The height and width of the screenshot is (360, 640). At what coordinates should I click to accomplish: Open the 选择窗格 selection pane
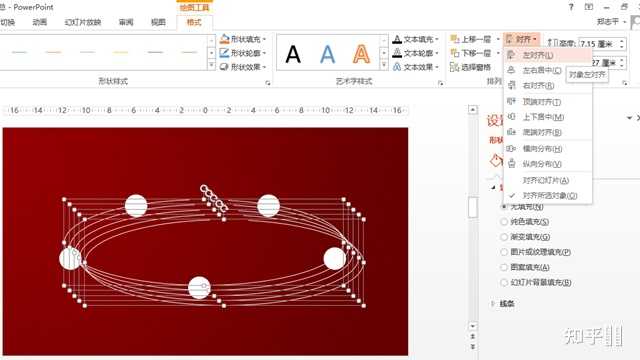coord(471,67)
